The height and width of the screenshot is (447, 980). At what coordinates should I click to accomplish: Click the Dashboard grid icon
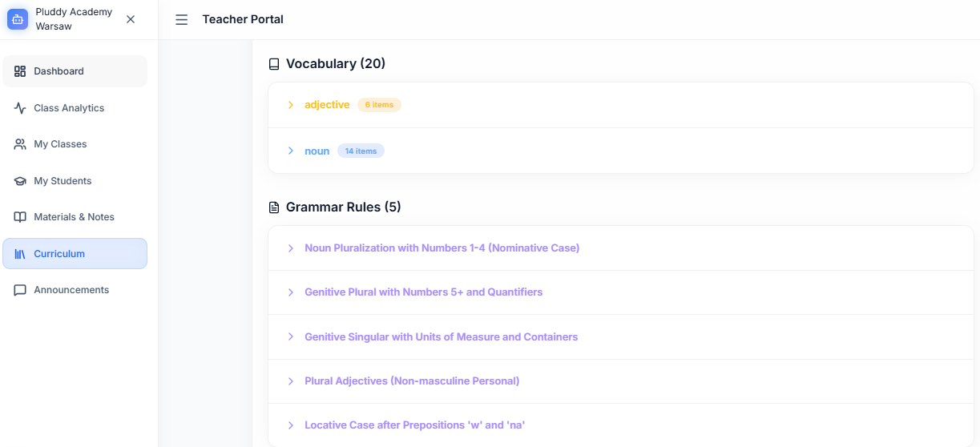(20, 71)
